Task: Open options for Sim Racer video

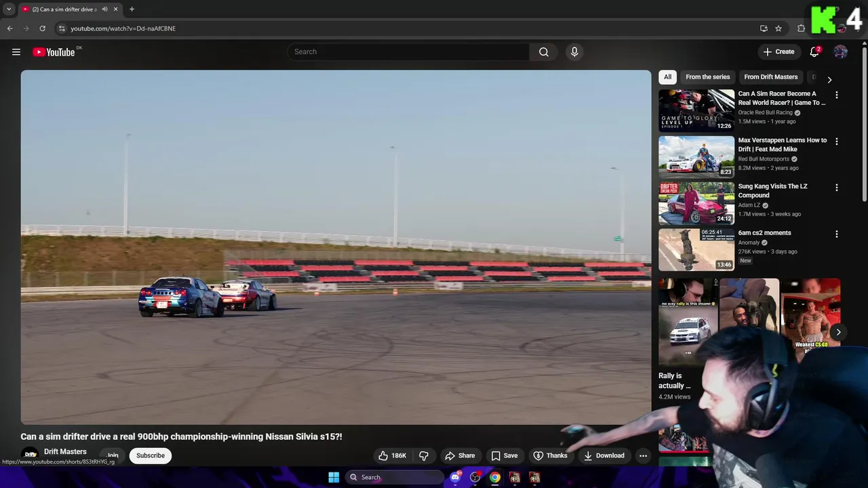Action: tap(836, 96)
